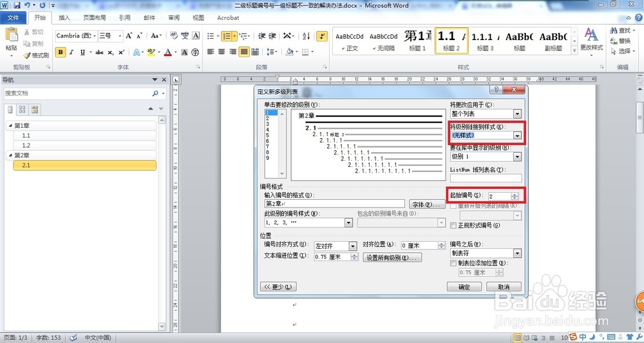644x343 pixels.
Task: Apply underline formatting
Action: click(x=82, y=52)
